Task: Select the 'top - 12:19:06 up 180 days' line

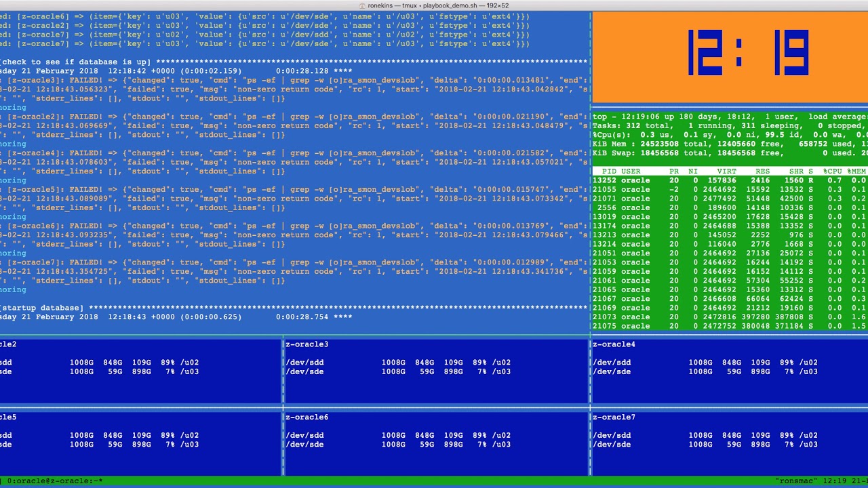Action: pyautogui.click(x=730, y=117)
